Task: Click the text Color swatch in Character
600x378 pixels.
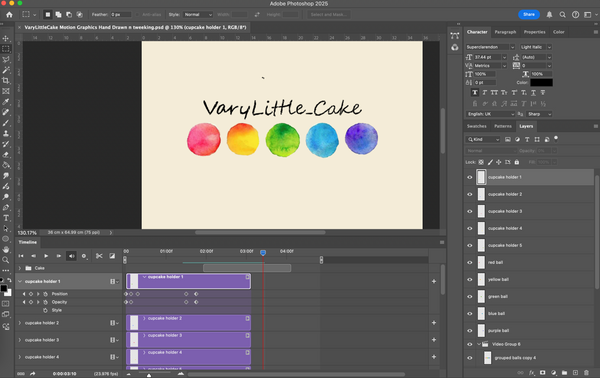Action: pyautogui.click(x=541, y=83)
